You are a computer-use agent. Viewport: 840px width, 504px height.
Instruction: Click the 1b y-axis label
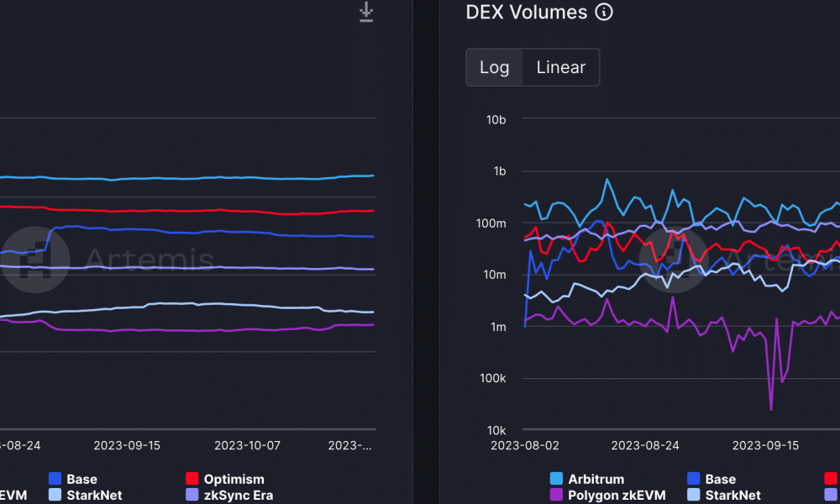(499, 171)
